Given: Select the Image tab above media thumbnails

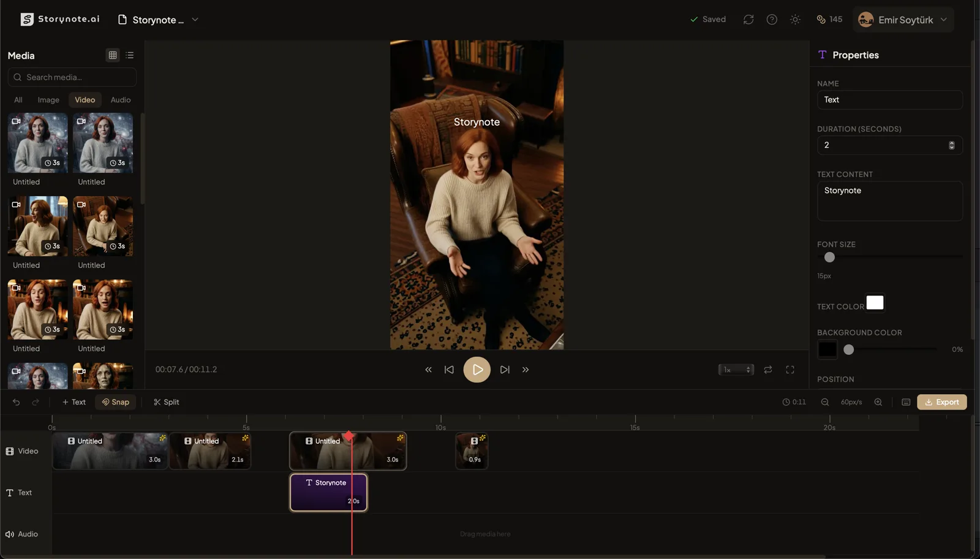Looking at the screenshot, I should coord(48,99).
